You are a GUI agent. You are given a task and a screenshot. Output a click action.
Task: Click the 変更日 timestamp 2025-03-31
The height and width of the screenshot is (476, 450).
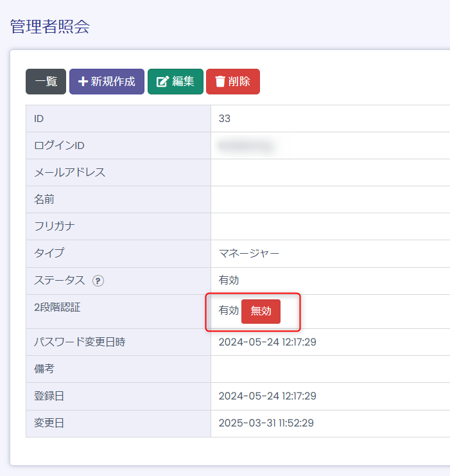point(266,423)
